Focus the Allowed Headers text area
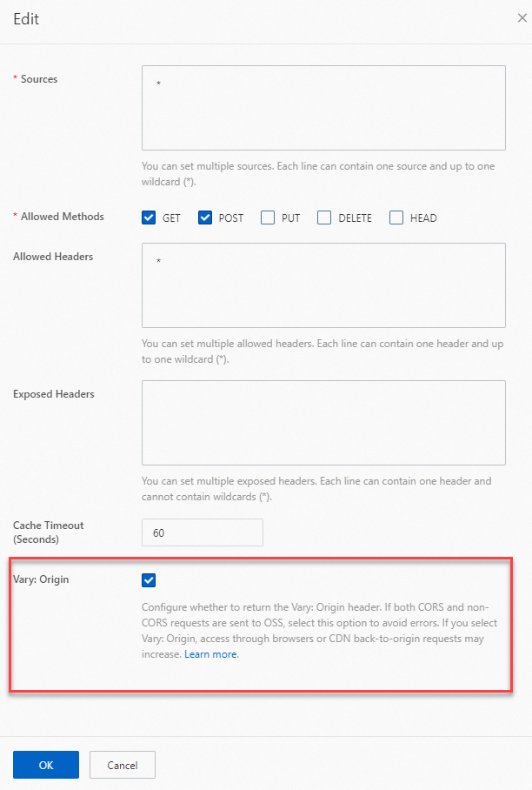 pos(323,285)
